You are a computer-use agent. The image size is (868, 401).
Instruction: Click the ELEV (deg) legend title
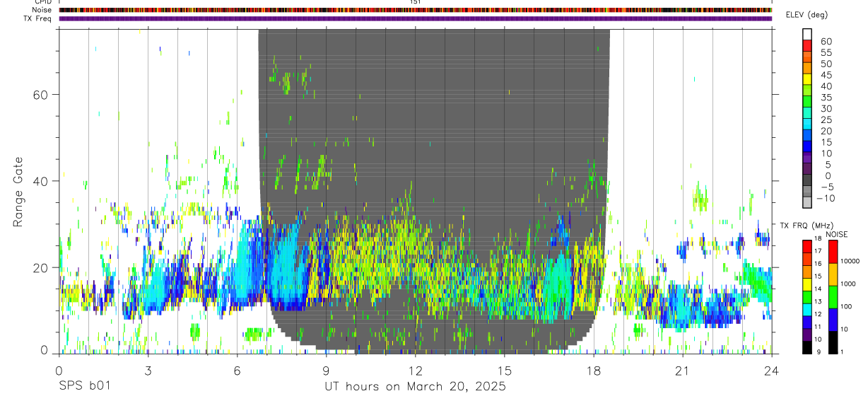tap(807, 14)
